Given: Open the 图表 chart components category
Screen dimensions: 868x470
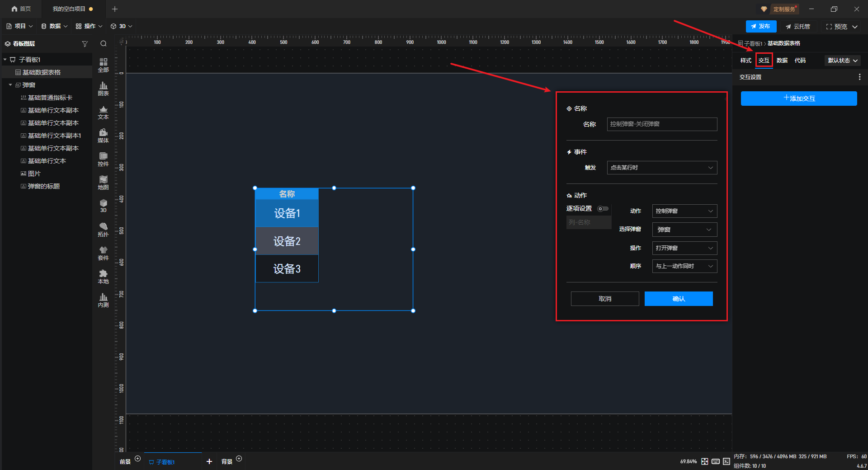Looking at the screenshot, I should [103, 88].
